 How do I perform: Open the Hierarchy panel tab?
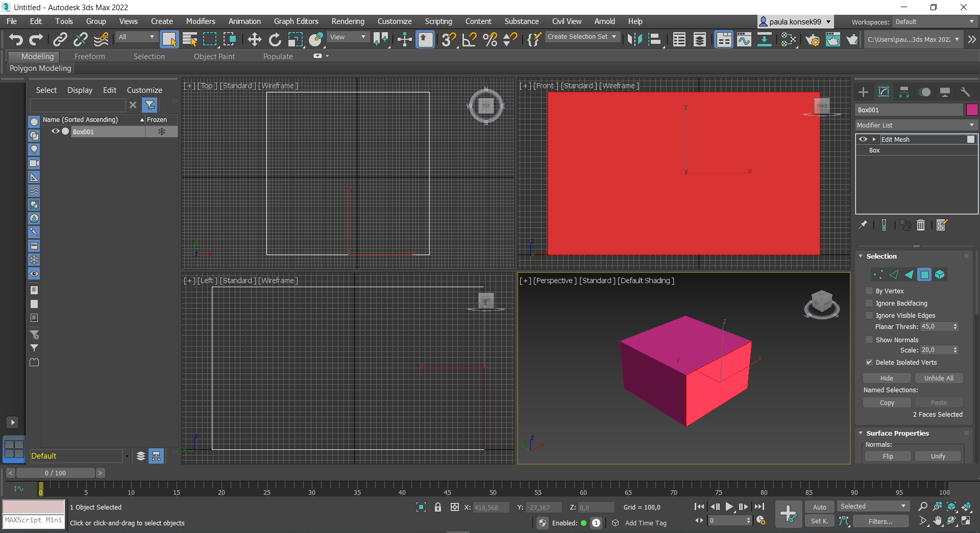tap(904, 92)
